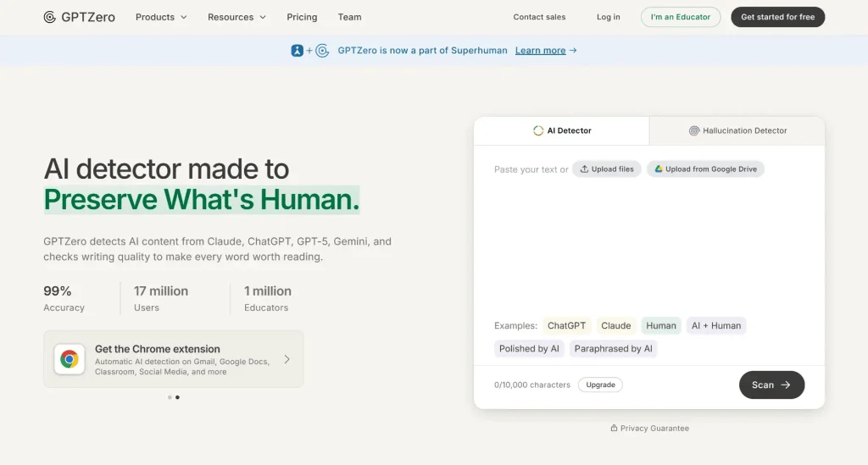Switch to the Hallucination Detector tab
The height and width of the screenshot is (465, 868).
(x=737, y=131)
